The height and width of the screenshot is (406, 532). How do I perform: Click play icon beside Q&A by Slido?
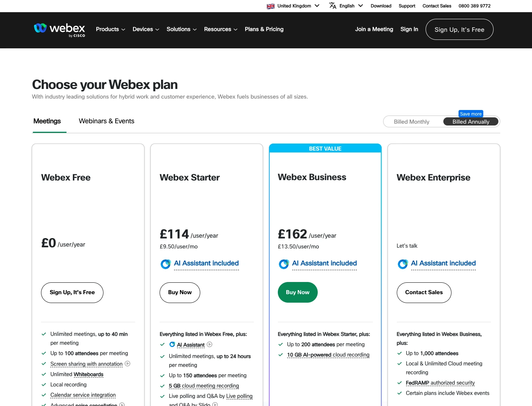pyautogui.click(x=215, y=405)
